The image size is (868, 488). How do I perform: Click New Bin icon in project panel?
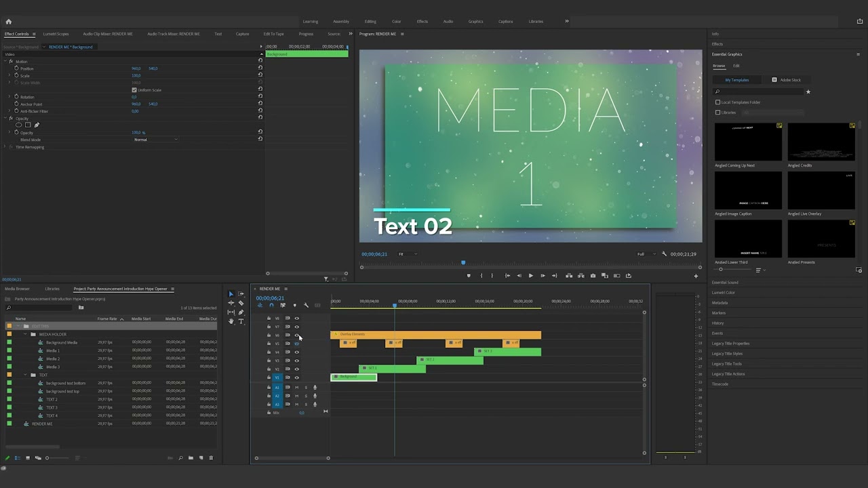tap(191, 458)
